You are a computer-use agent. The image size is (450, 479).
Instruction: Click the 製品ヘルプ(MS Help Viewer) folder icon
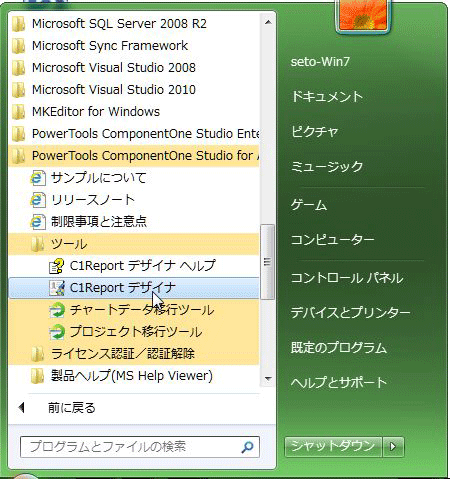(x=38, y=376)
